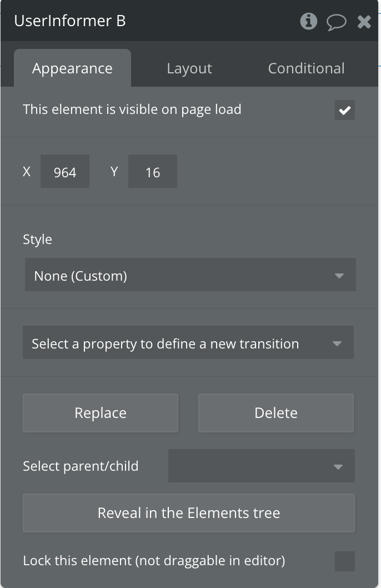Click Reveal in the Elements tree
The image size is (381, 588).
coord(188,512)
